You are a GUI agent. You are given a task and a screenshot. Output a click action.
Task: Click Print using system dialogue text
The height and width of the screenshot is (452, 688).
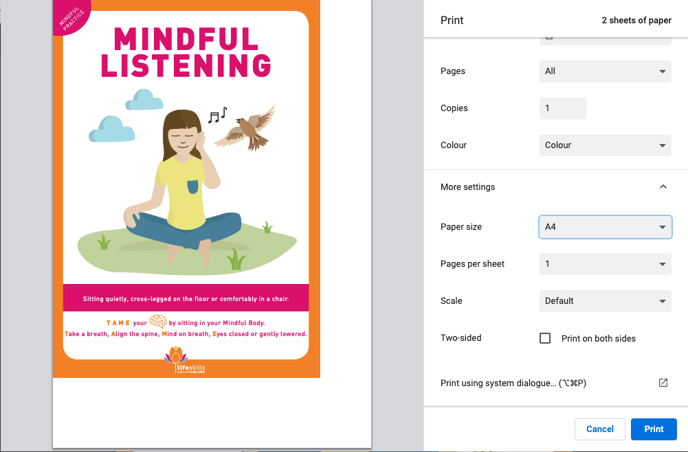click(x=512, y=383)
